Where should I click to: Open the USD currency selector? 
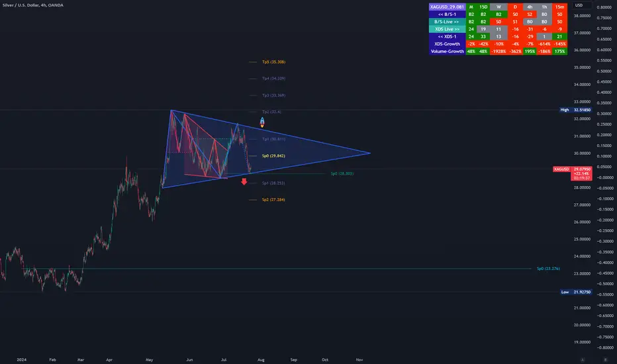(579, 5)
